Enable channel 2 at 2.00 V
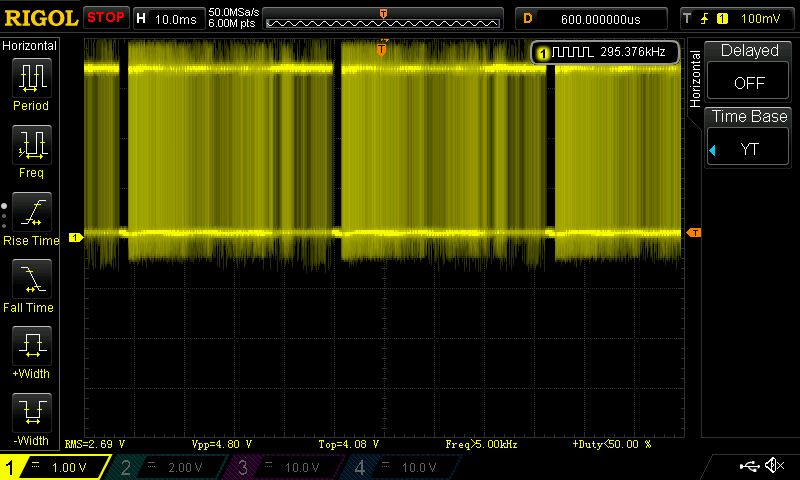This screenshot has height=480, width=800. (x=167, y=467)
